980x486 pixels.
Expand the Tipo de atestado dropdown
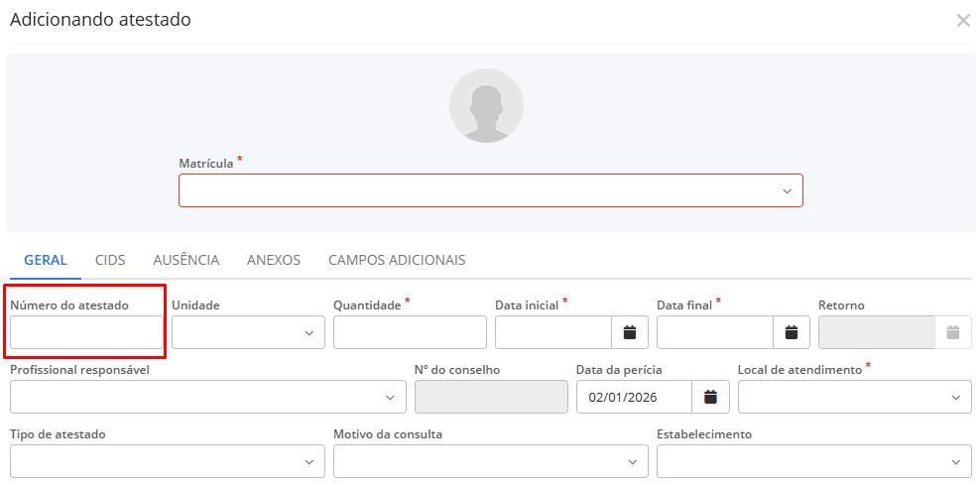[168, 461]
